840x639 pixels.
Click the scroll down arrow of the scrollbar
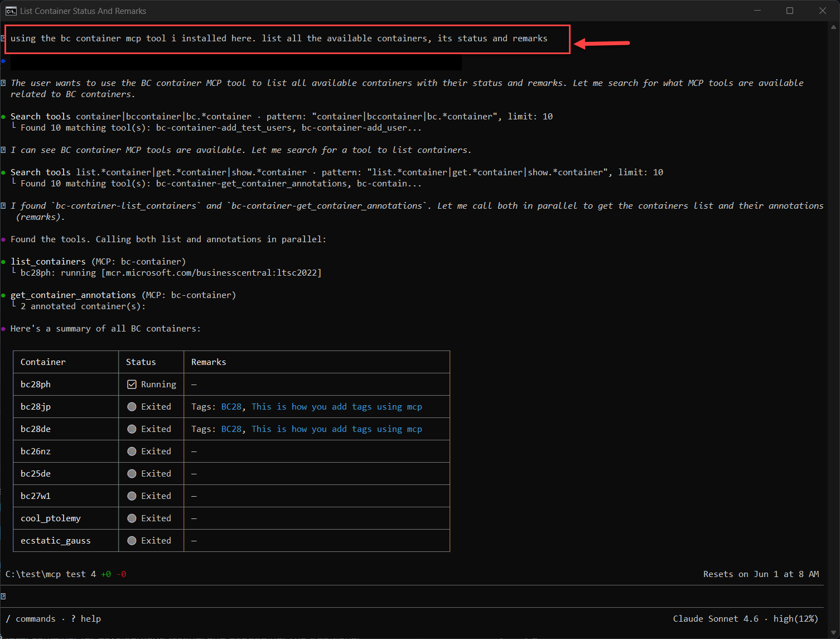click(834, 632)
